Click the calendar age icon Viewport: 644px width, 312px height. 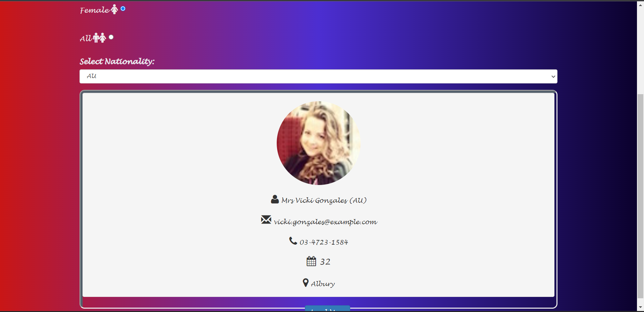(311, 261)
